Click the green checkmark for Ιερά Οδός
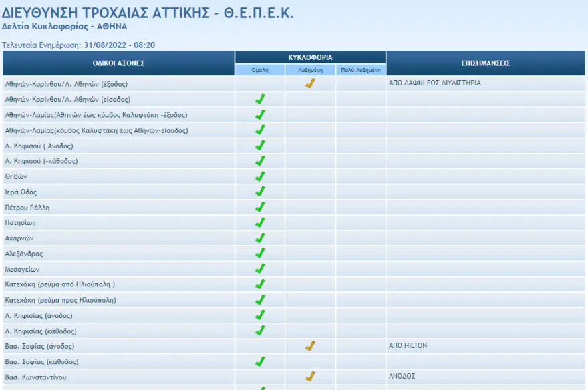Viewport: 588px width, 390px height. point(261,192)
